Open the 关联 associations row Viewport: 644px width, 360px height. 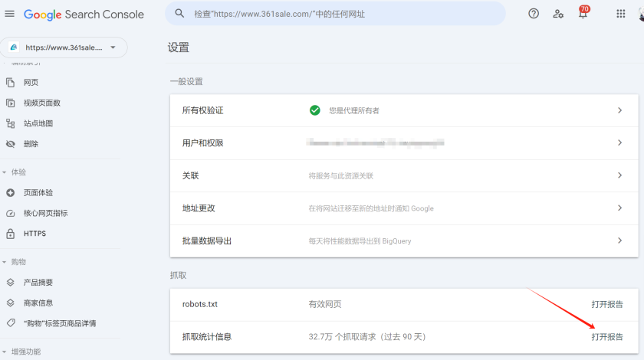coord(404,175)
